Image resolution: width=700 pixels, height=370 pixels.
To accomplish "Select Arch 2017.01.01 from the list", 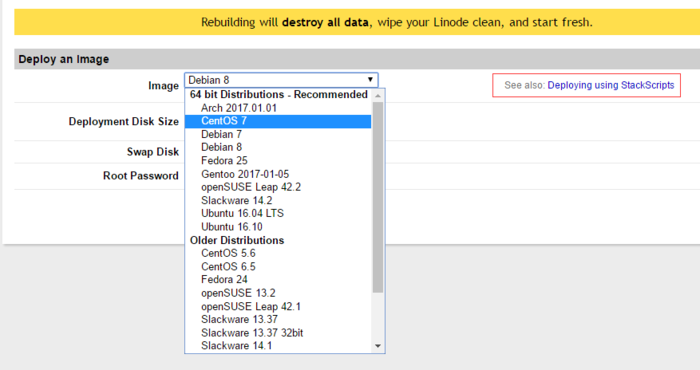I will click(278, 108).
